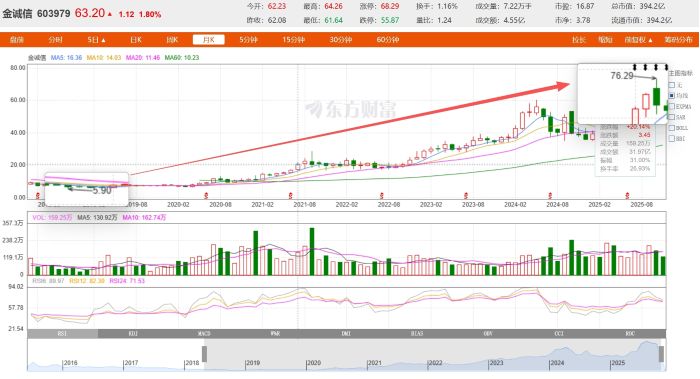The height and width of the screenshot is (379, 700).
Task: Select the KDJ sub-indicator tab
Action: pyautogui.click(x=133, y=333)
